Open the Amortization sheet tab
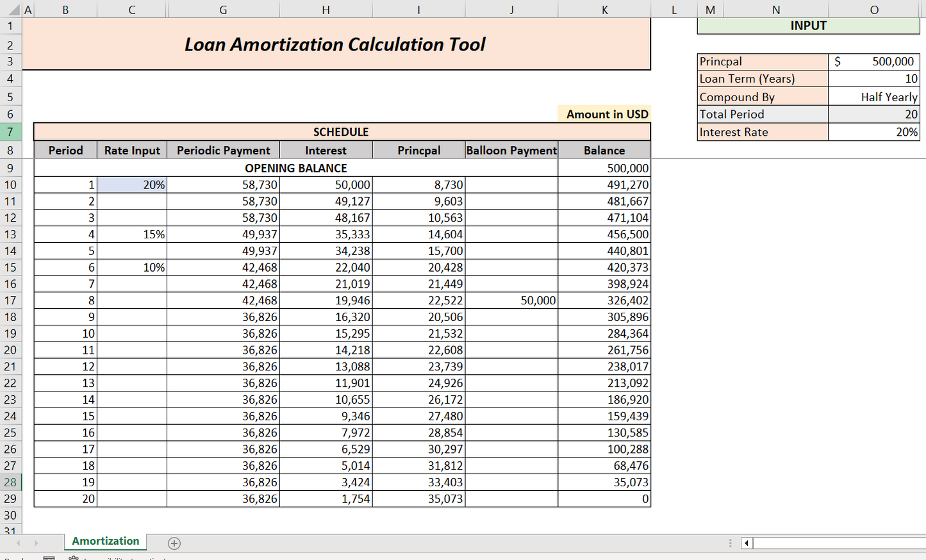The image size is (926, 560). (x=105, y=541)
